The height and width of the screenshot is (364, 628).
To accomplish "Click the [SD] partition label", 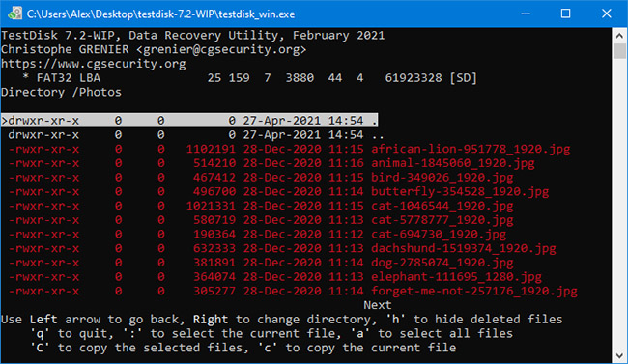I will [x=464, y=77].
